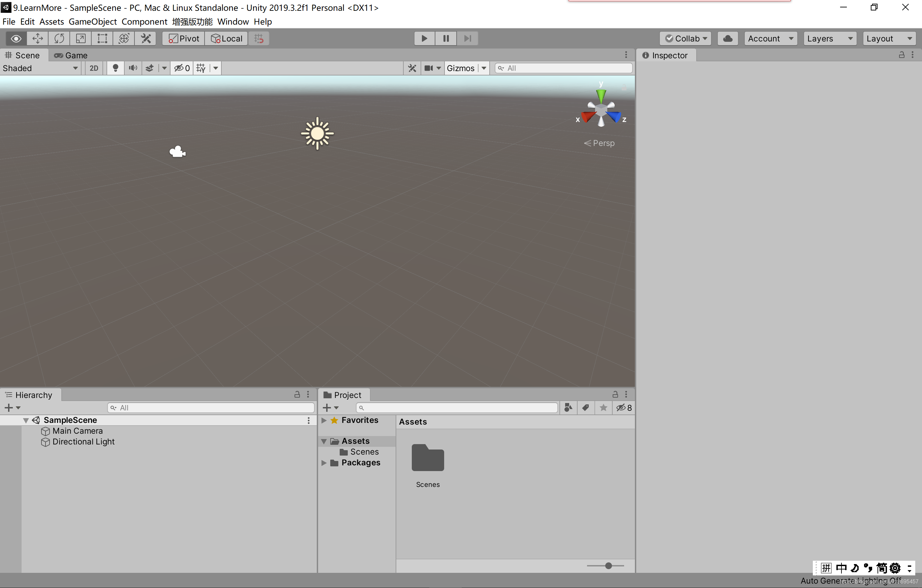922x588 pixels.
Task: Click the Pivot toggle button
Action: point(184,38)
